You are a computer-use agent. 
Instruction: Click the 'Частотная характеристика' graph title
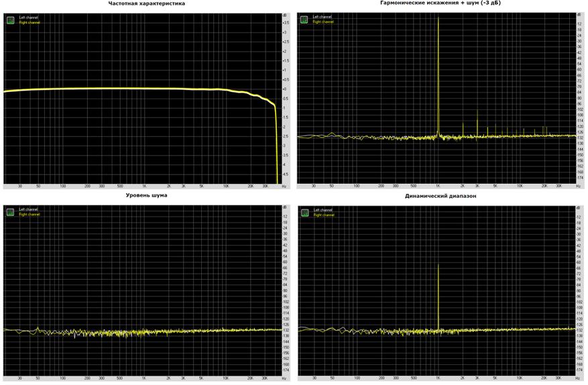click(x=147, y=3)
